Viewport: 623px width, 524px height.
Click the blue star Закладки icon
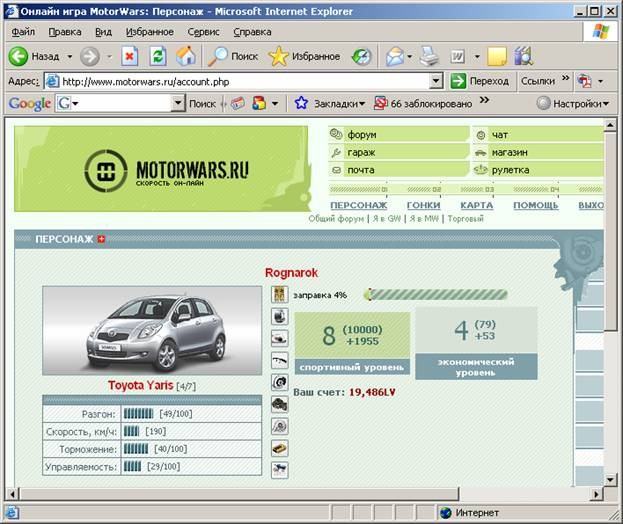pyautogui.click(x=301, y=103)
